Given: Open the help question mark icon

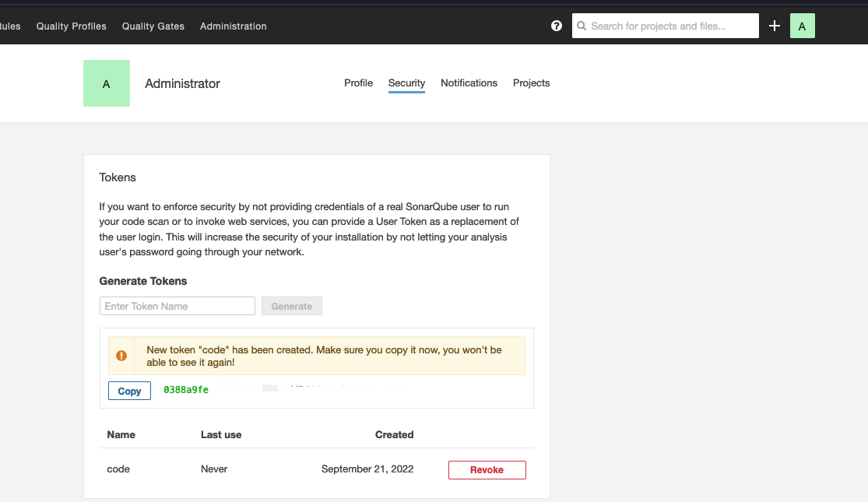Looking at the screenshot, I should 557,26.
